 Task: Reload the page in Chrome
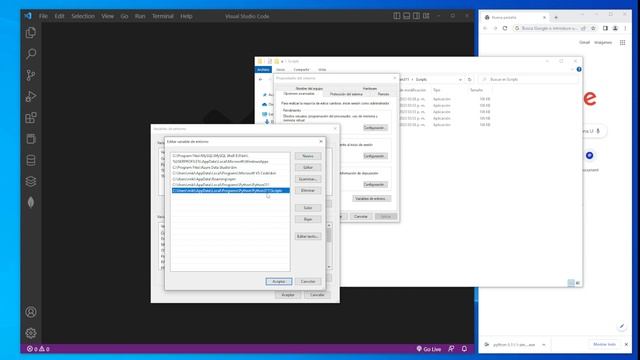505,28
